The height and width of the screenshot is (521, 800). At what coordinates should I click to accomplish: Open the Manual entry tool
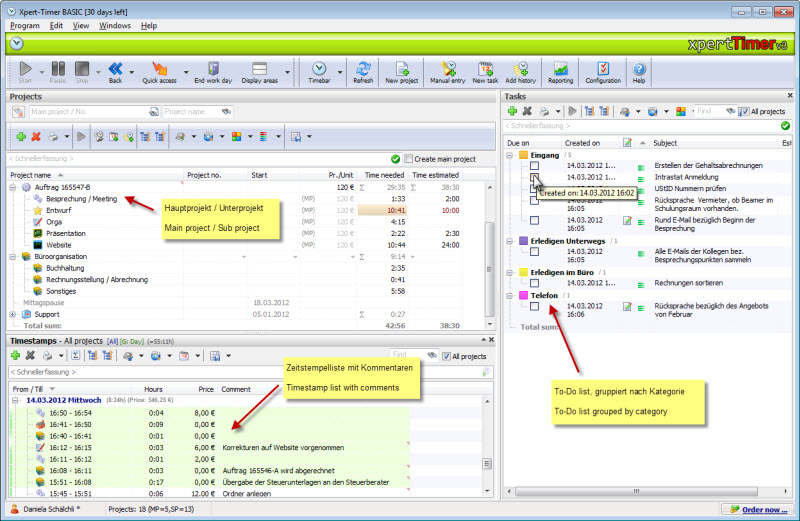pos(447,72)
